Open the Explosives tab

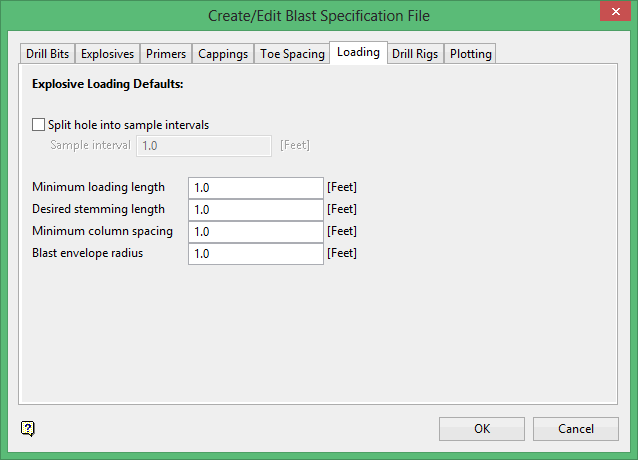pyautogui.click(x=107, y=54)
